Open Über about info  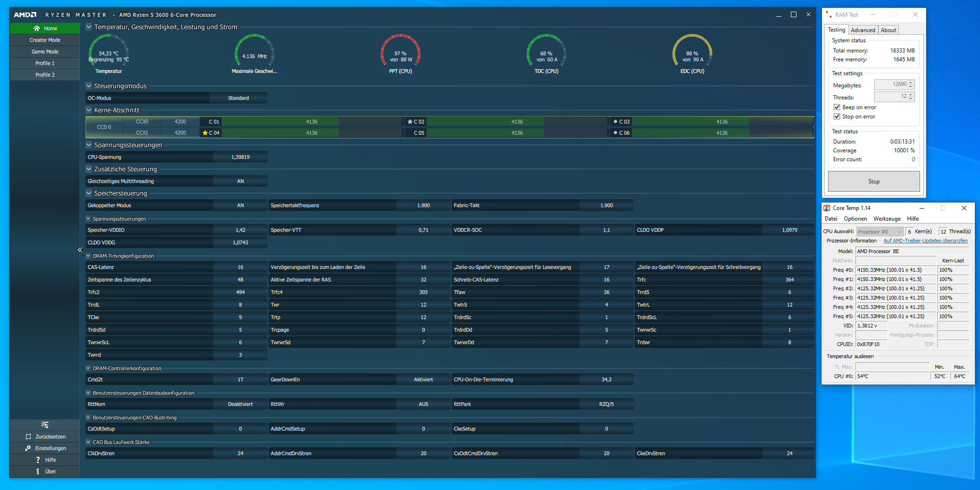pos(45,471)
